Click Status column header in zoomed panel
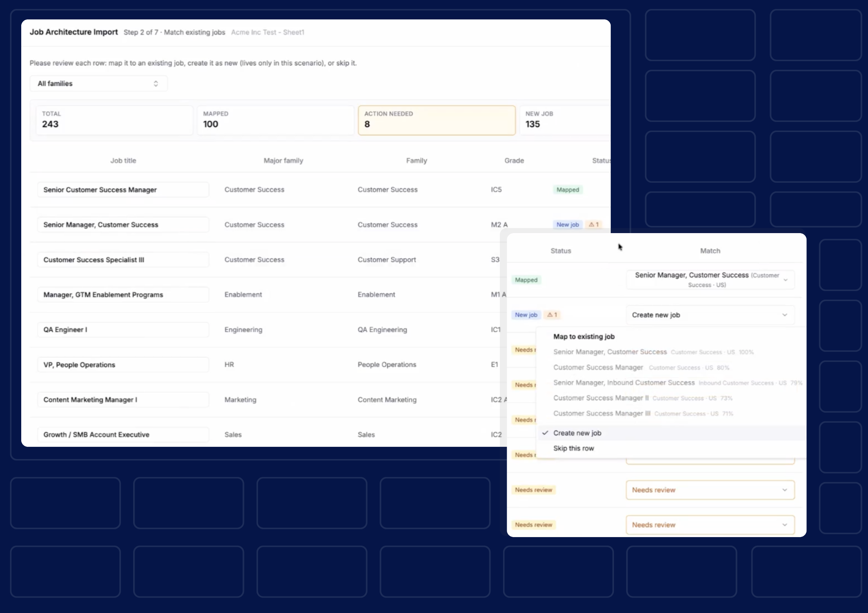The width and height of the screenshot is (868, 613). point(561,251)
